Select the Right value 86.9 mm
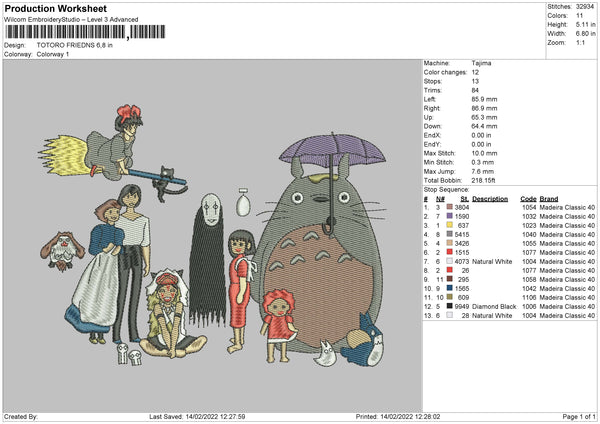The width and height of the screenshot is (600, 424). pos(484,108)
